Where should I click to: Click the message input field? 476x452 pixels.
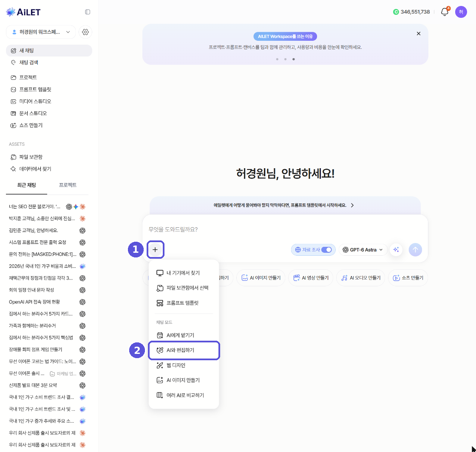click(285, 229)
